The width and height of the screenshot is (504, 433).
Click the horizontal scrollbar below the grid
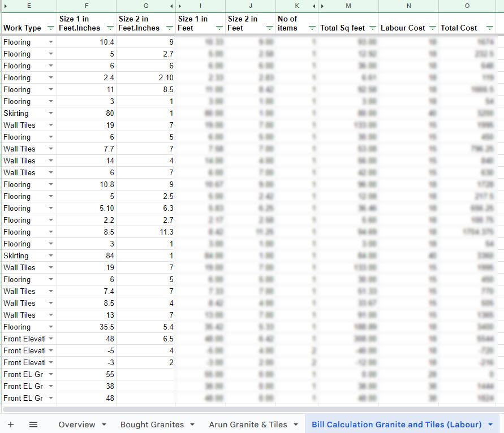252,409
